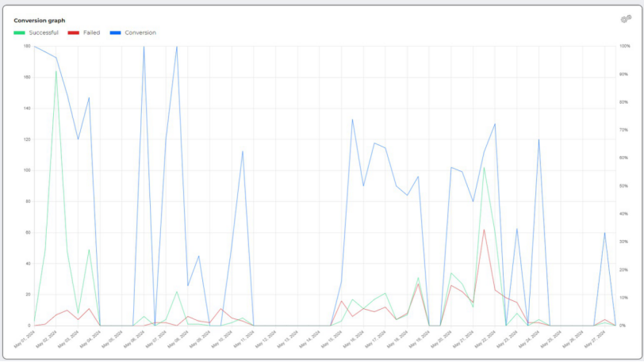
Task: Select the Conversion peak at May 27
Action: point(604,233)
